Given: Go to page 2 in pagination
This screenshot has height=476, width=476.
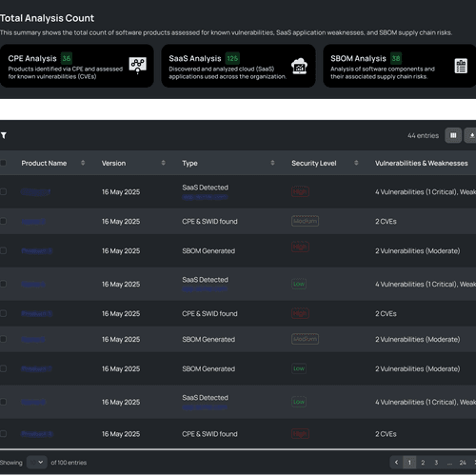Looking at the screenshot, I should click(x=423, y=463).
